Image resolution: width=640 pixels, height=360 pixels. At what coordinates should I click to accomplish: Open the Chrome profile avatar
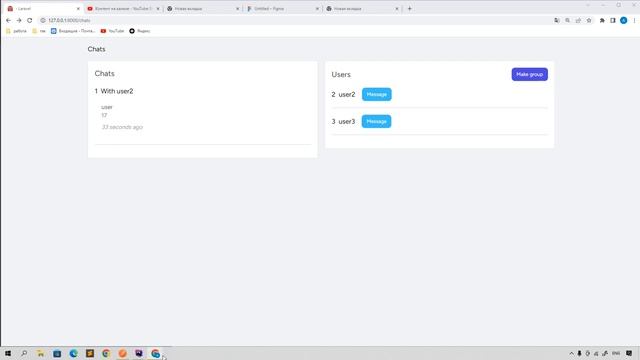point(623,20)
